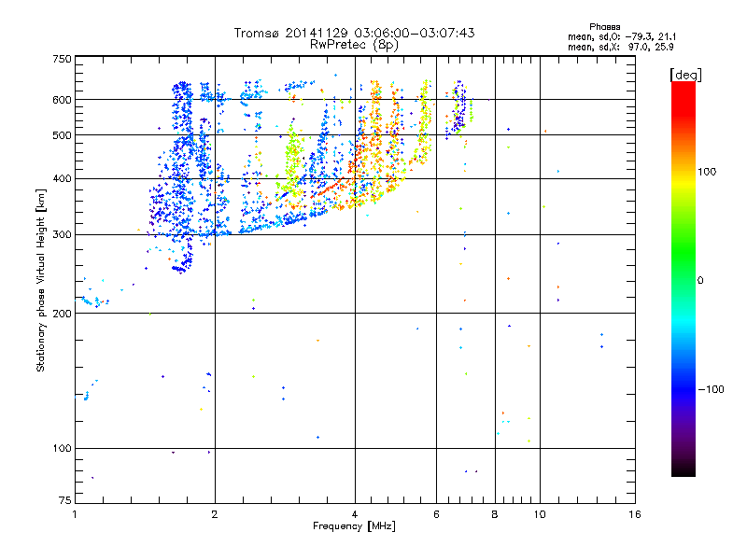Click the y-axis tick label '750'
The height and width of the screenshot is (560, 747).
tap(62, 59)
